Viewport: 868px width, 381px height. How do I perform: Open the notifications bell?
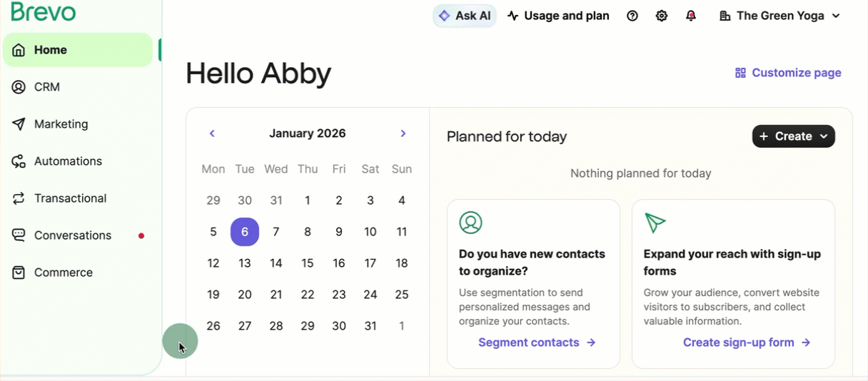pyautogui.click(x=691, y=16)
